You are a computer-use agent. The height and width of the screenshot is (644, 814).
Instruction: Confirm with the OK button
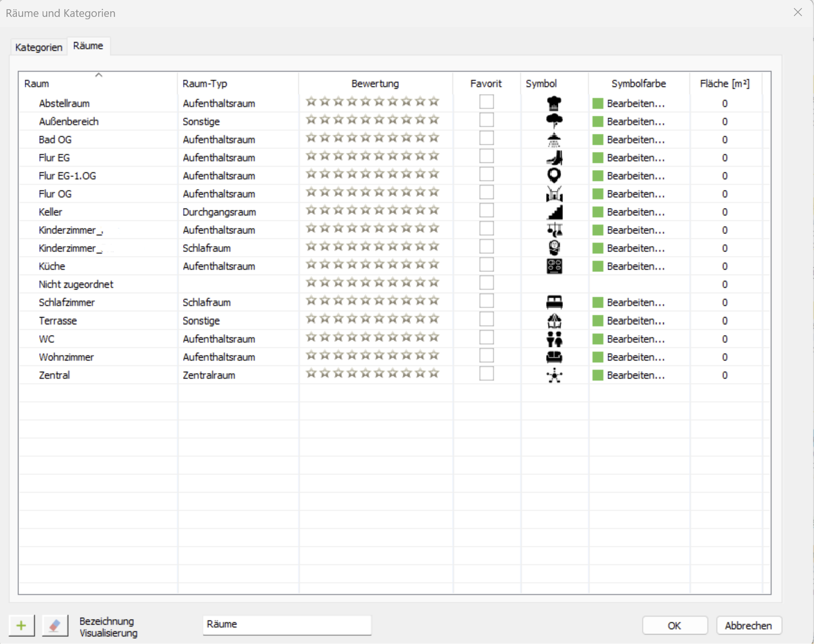coord(675,626)
